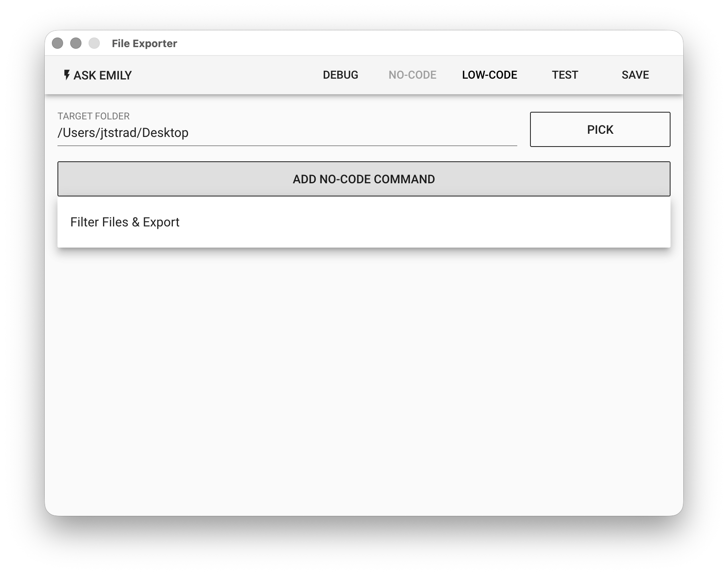Image resolution: width=728 pixels, height=575 pixels.
Task: Minimize the File Exporter window
Action: click(x=76, y=43)
